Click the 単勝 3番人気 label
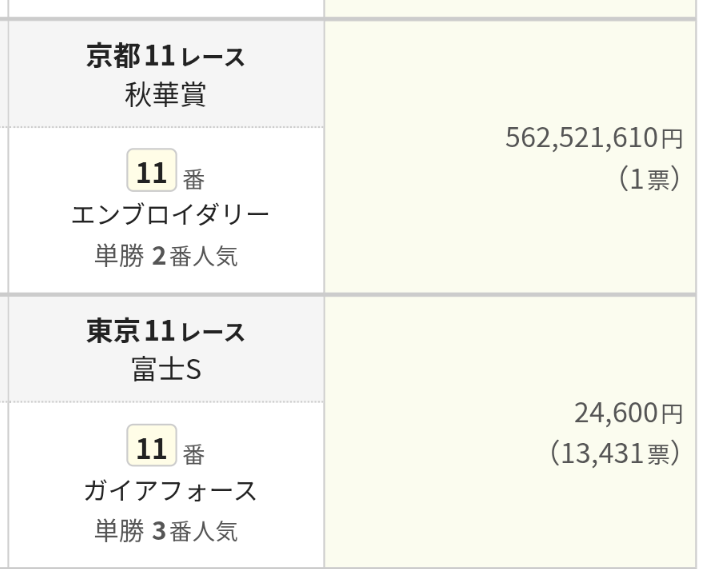713x569 pixels. coord(165,531)
